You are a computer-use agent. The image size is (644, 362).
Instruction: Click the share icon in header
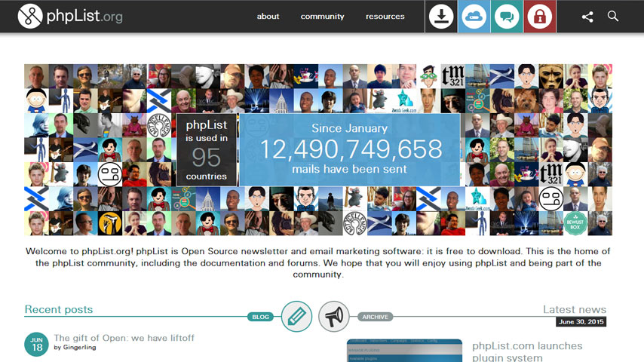point(587,17)
